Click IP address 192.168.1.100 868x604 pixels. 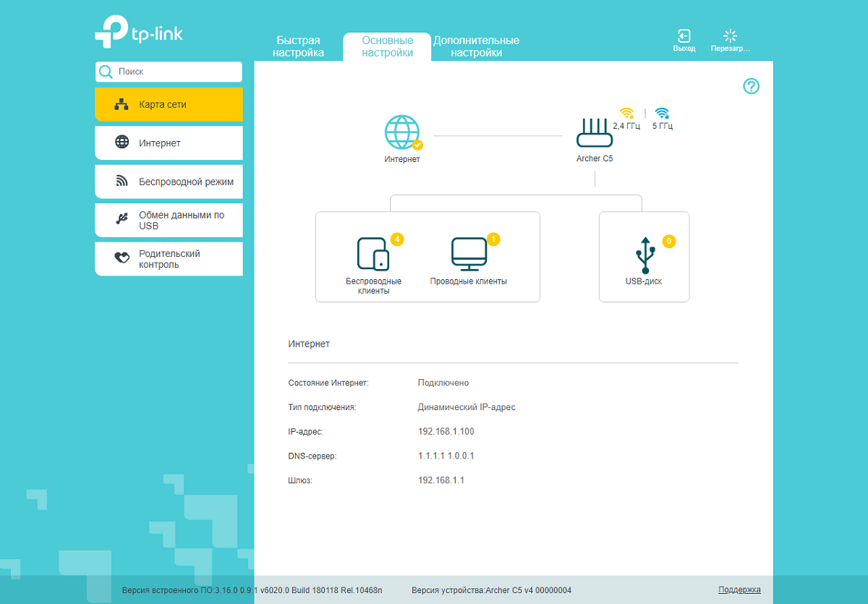[x=446, y=432]
